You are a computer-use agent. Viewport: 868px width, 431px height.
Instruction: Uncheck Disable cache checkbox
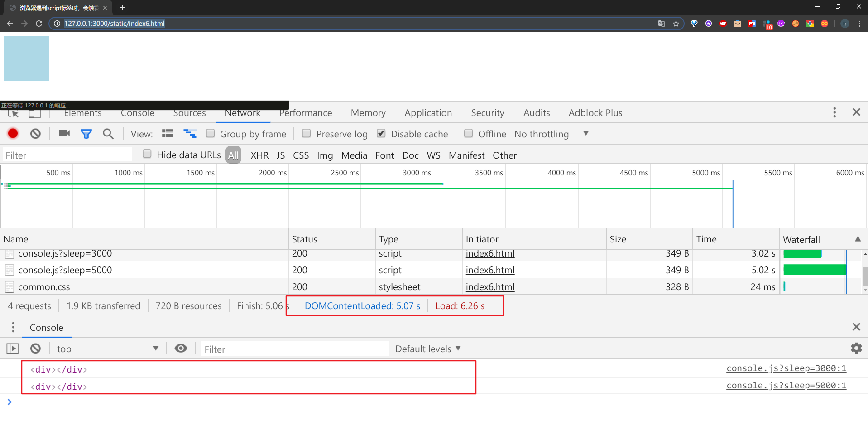click(381, 133)
